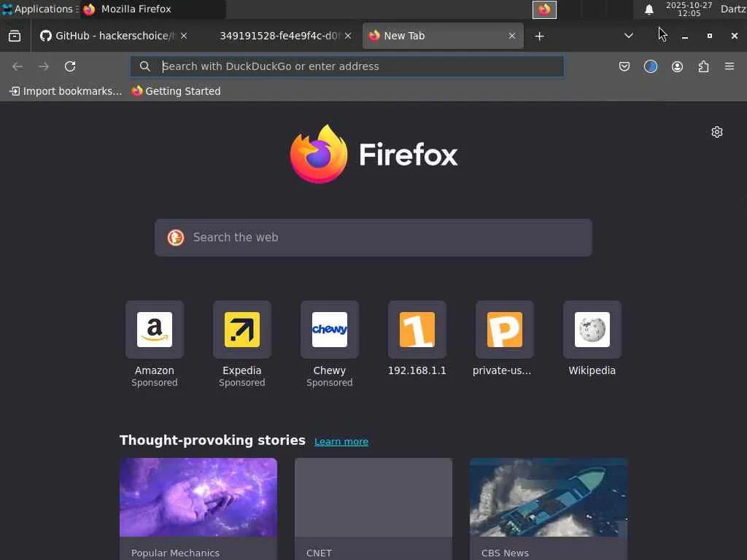Open Firefox View icon in tab bar
The height and width of the screenshot is (560, 747).
click(15, 36)
